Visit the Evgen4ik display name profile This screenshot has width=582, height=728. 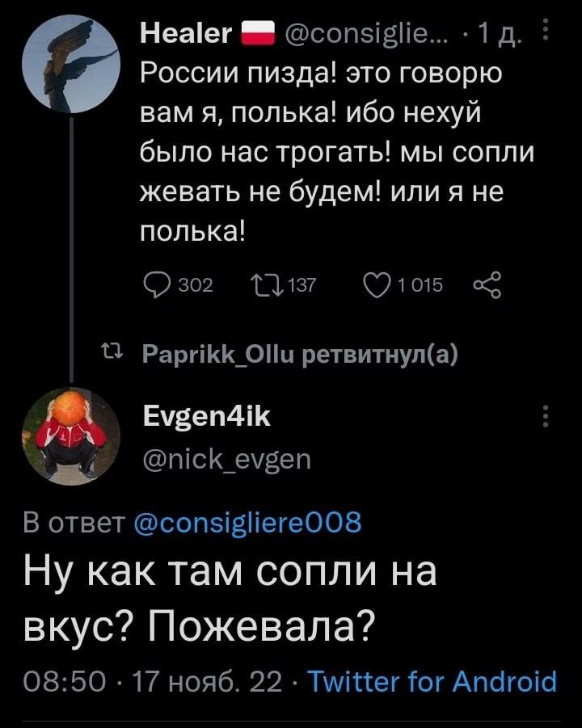tap(206, 416)
